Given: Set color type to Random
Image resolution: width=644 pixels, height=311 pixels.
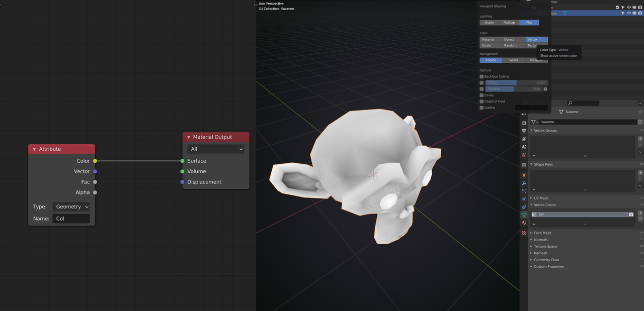Looking at the screenshot, I should (x=510, y=45).
